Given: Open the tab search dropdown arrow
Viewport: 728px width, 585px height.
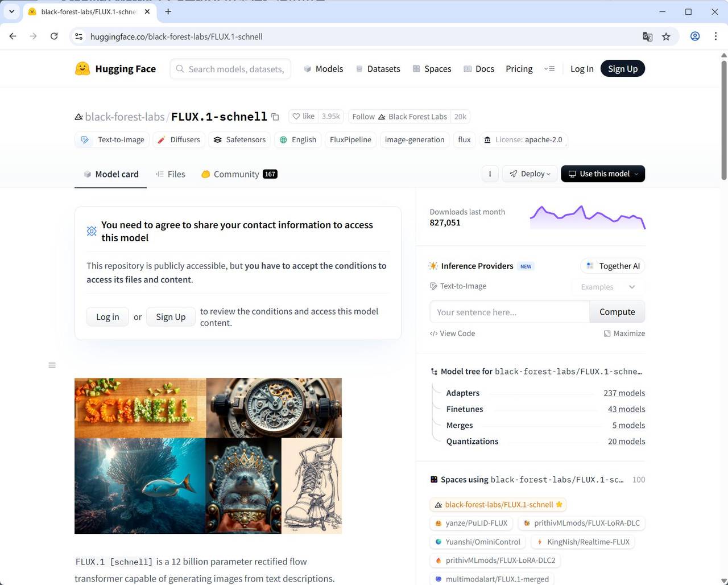Looking at the screenshot, I should tap(11, 11).
